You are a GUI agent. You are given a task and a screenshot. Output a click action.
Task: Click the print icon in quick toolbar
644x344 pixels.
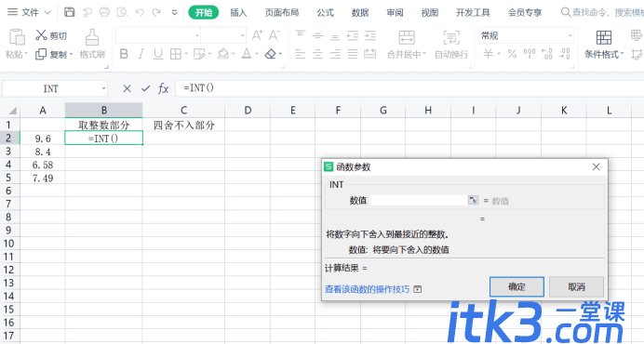tap(105, 12)
